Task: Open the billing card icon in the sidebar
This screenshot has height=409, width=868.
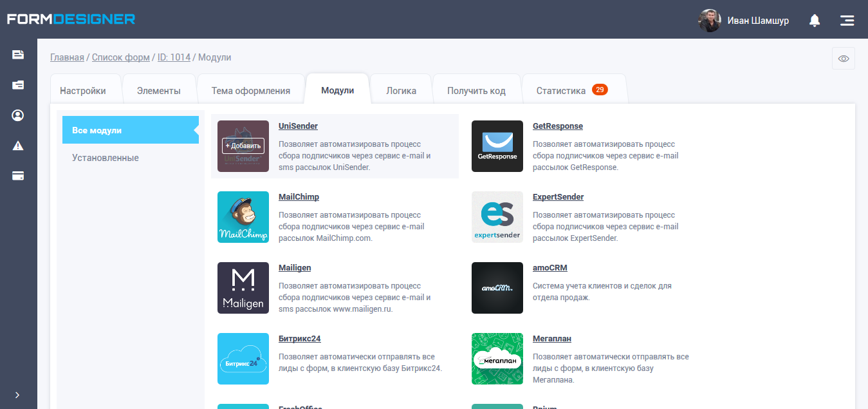Action: point(17,175)
